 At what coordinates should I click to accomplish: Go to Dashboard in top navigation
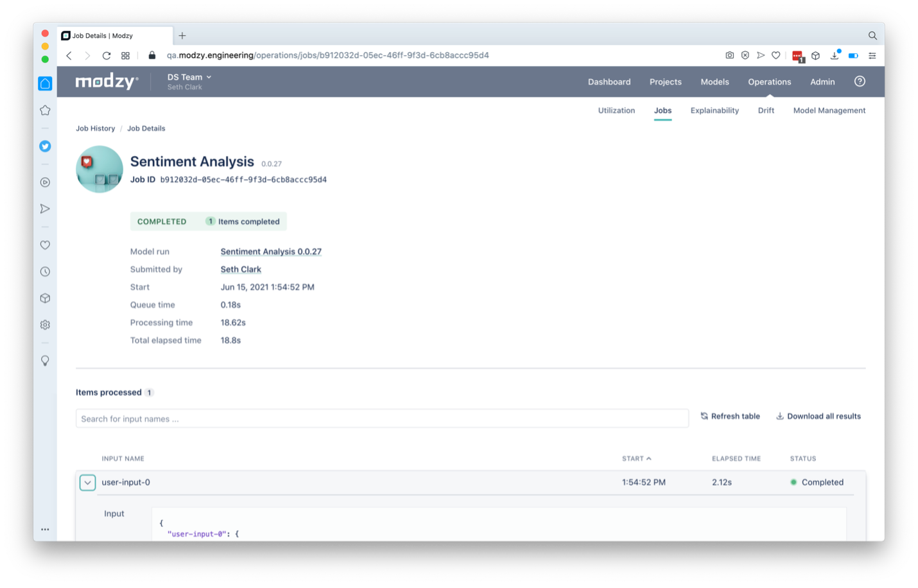pyautogui.click(x=609, y=82)
